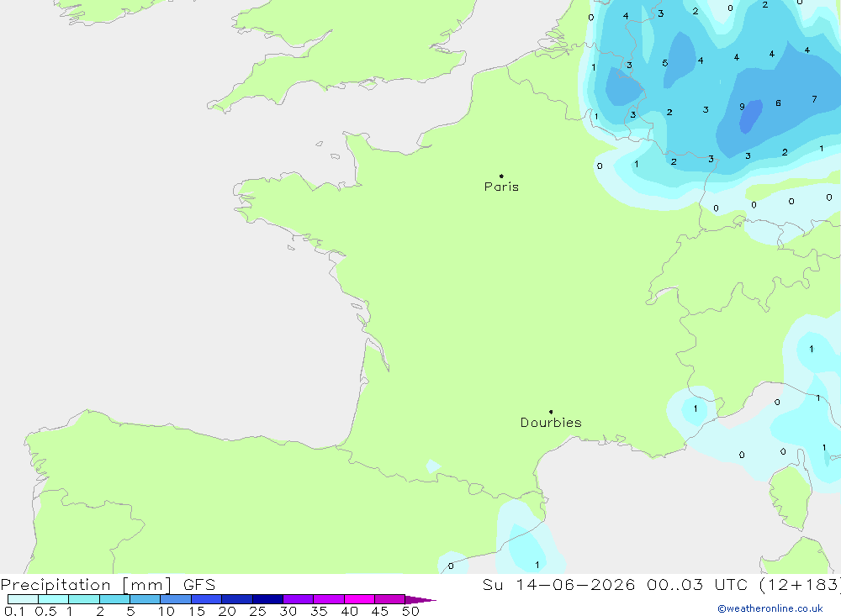Image resolution: width=841 pixels, height=616 pixels.
Task: Click the precipitation value 5 on the map
Action: click(x=665, y=63)
